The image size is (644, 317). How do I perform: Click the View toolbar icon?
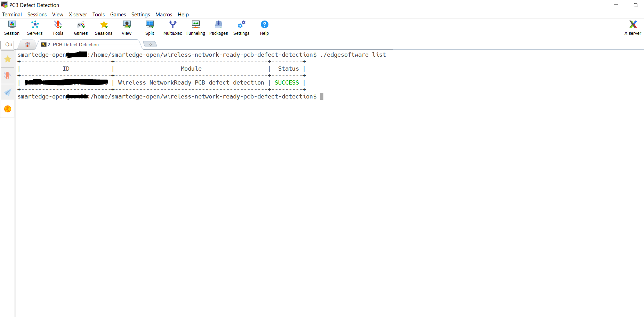coord(127,28)
